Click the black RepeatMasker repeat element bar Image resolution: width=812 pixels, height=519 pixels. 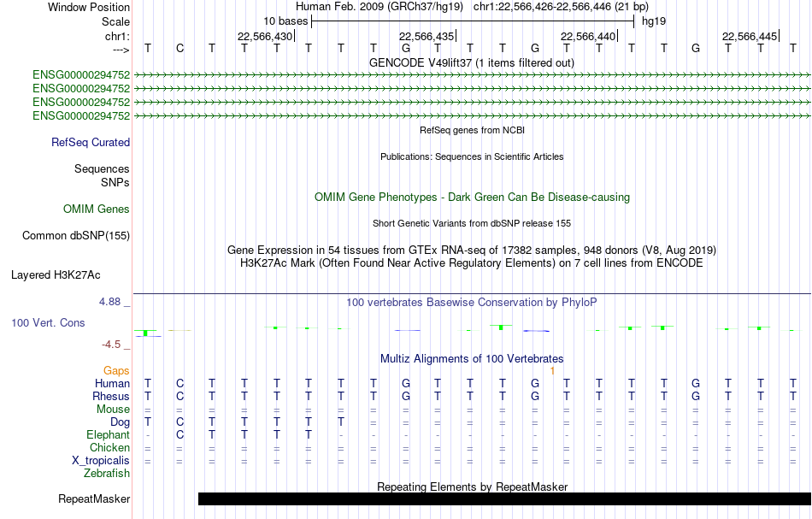504,498
